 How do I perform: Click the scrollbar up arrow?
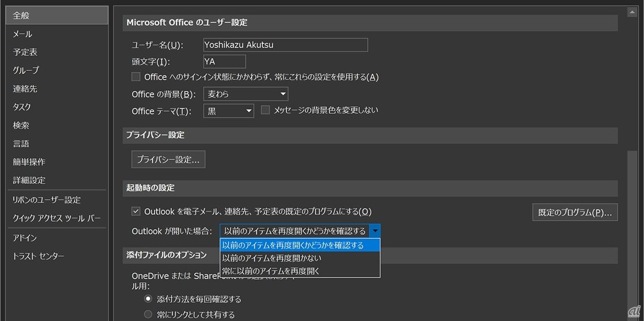point(633,11)
